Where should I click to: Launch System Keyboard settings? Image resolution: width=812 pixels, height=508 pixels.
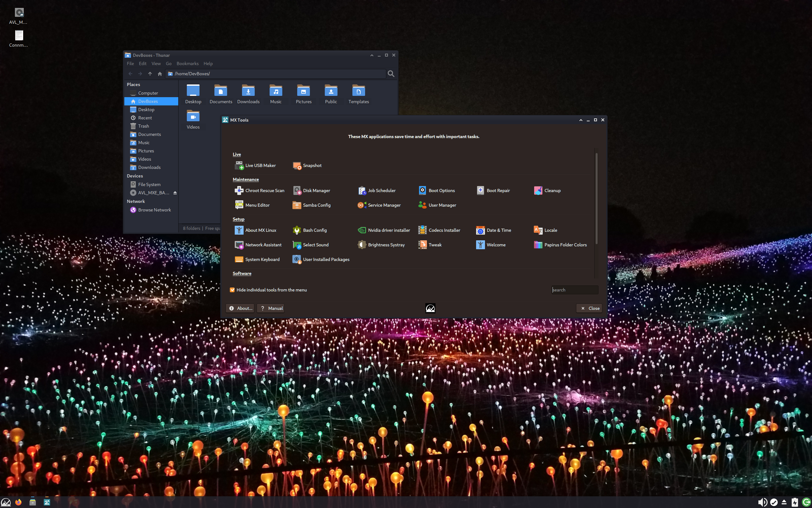coord(257,259)
